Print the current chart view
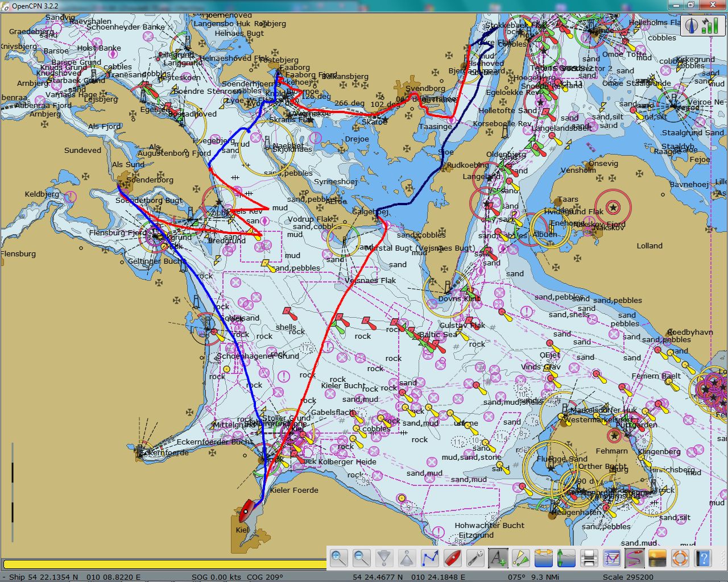This screenshot has width=728, height=582. coord(589,558)
